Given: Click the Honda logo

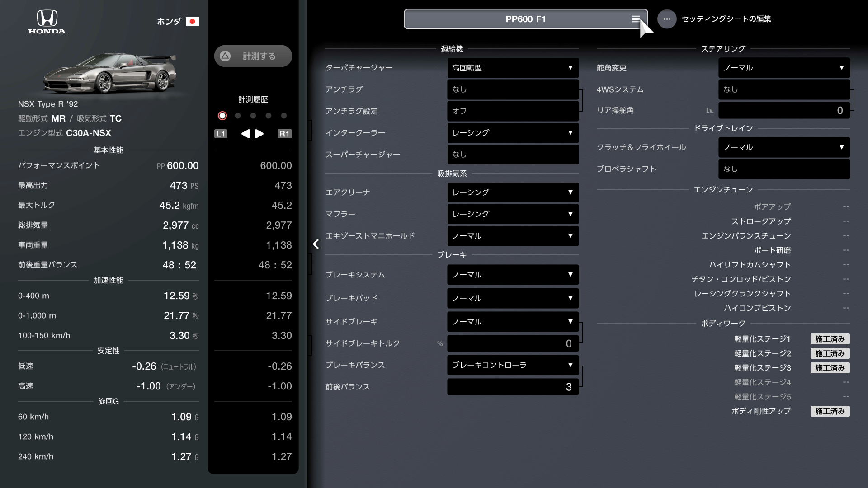Looking at the screenshot, I should point(47,22).
